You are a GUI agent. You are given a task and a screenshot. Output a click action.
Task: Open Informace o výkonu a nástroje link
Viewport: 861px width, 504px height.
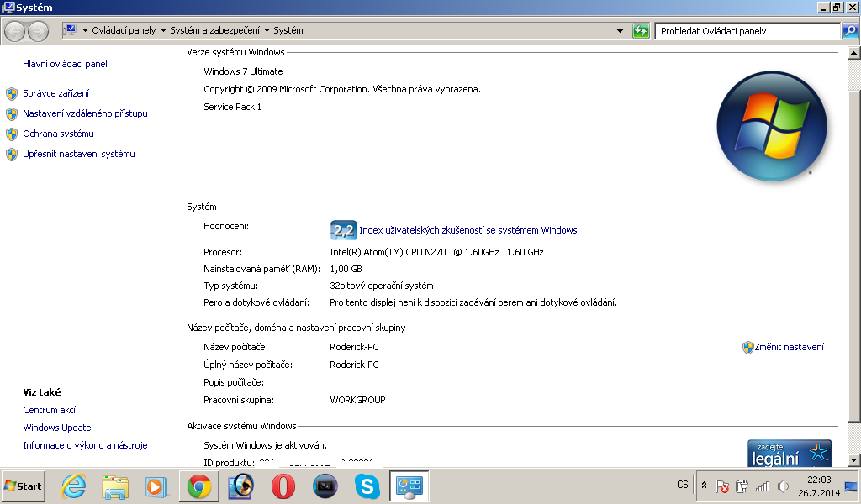pyautogui.click(x=85, y=445)
